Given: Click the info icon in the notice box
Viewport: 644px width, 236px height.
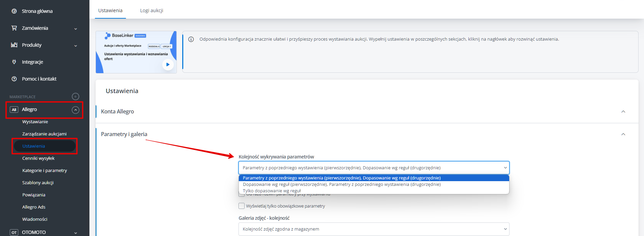Looking at the screenshot, I should coord(191,39).
